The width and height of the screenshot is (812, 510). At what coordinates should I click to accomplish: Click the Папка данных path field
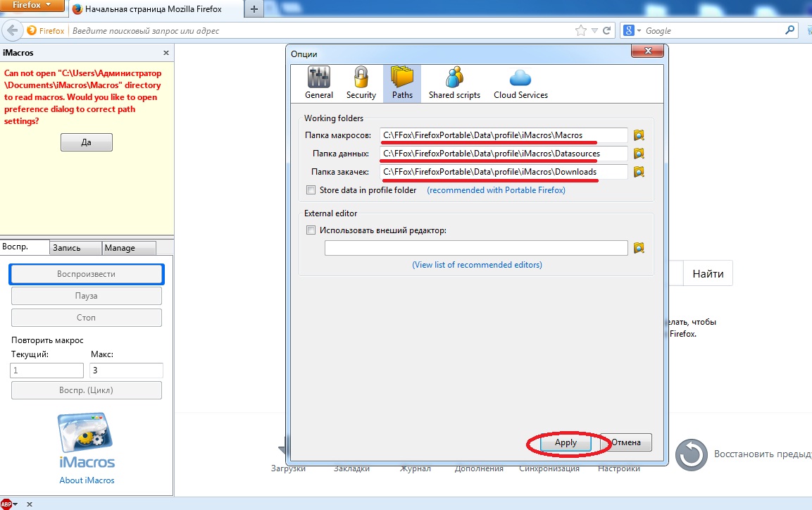(504, 154)
